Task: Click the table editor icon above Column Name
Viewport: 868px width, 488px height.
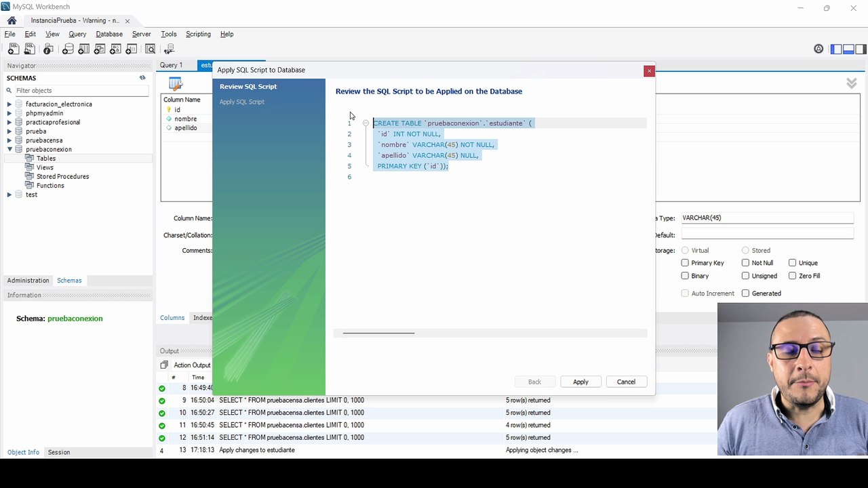Action: pos(176,84)
